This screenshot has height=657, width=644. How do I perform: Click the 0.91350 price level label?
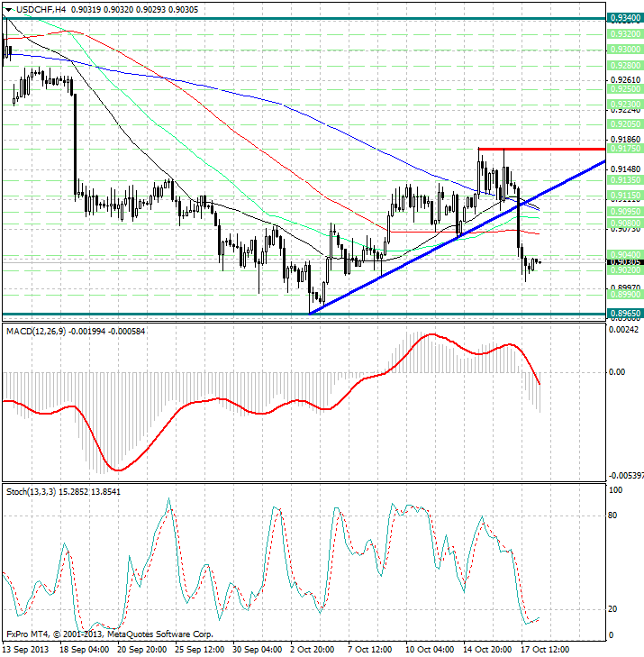coord(625,179)
